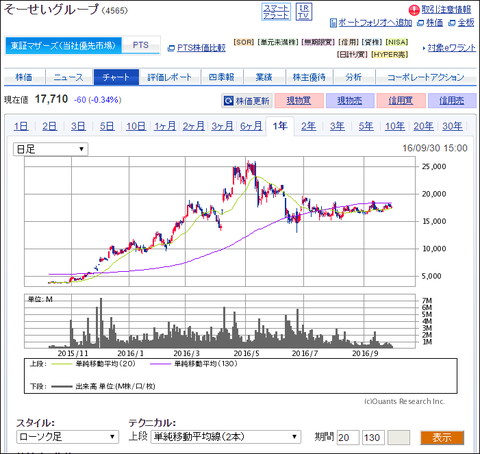Open the 対象eワラント link

point(452,48)
